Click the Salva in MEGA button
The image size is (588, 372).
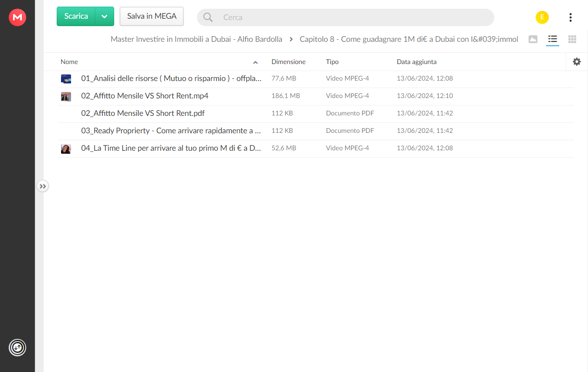point(152,17)
